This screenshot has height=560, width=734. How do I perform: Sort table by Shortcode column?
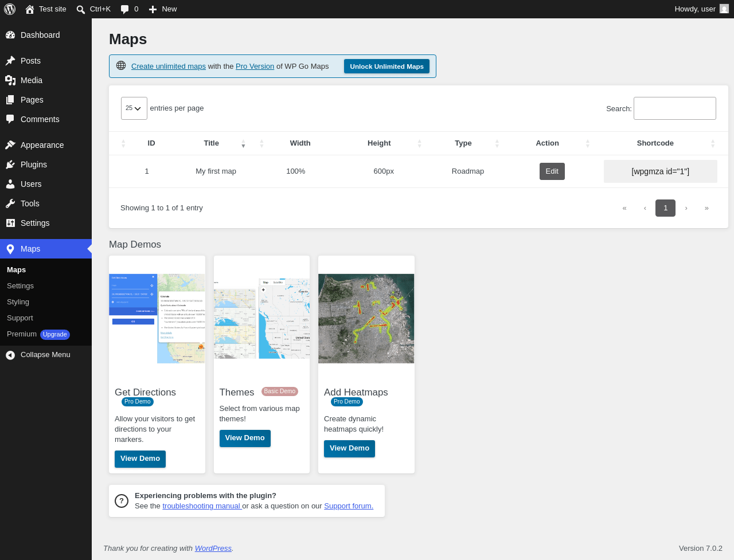point(655,143)
